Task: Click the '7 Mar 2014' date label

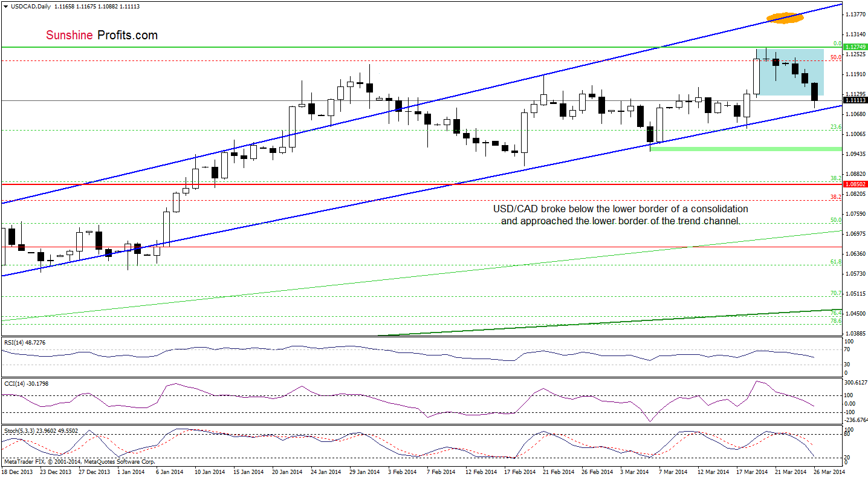Action: click(x=675, y=471)
